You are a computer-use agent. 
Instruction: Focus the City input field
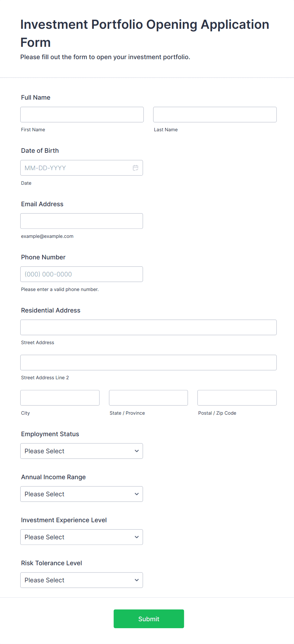60,398
